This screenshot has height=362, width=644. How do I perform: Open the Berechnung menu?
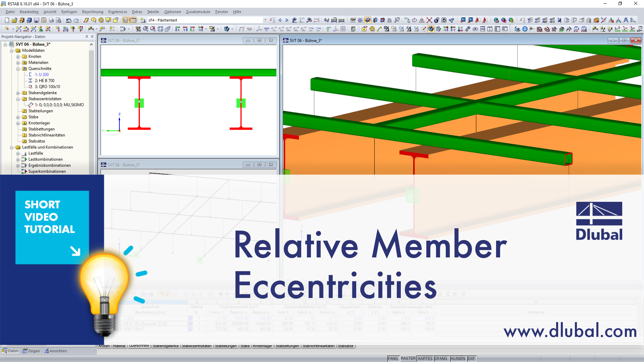point(93,12)
